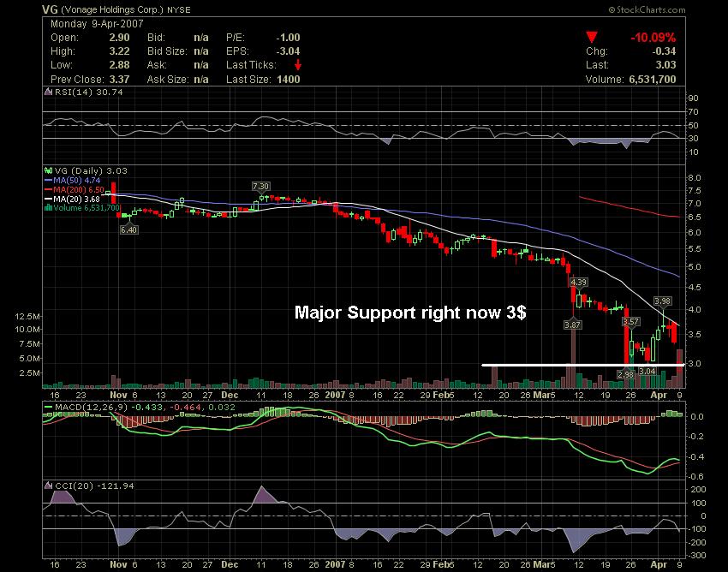Click the VG (Daily) candlestick legend icon
Viewport: 728px width, 572px height.
(x=48, y=170)
